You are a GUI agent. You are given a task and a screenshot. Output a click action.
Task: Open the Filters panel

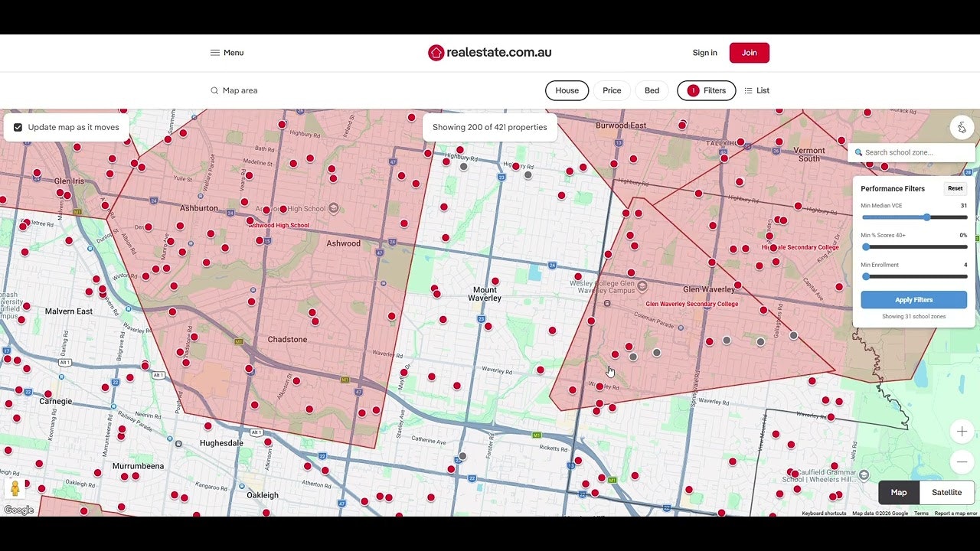[x=706, y=90]
